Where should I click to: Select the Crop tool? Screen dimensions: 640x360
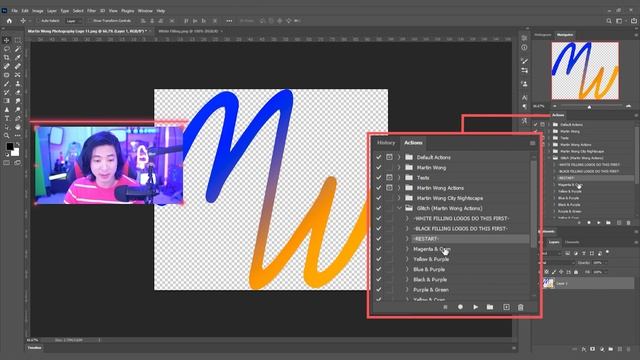7,58
